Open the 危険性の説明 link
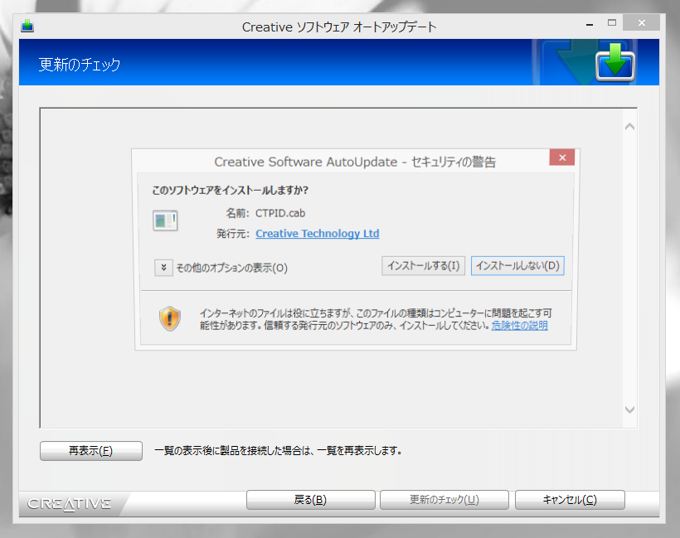Screen dimensions: 680x538 point(519,326)
